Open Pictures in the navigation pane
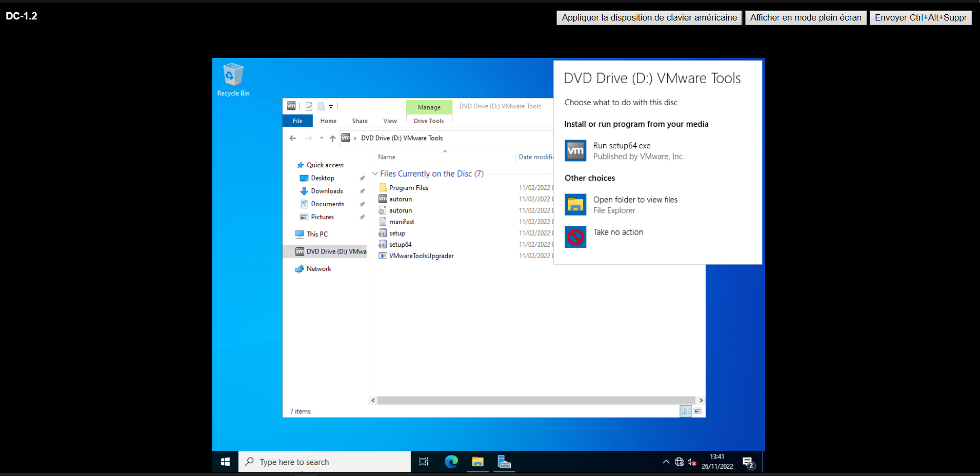The height and width of the screenshot is (476, 980). pyautogui.click(x=322, y=217)
